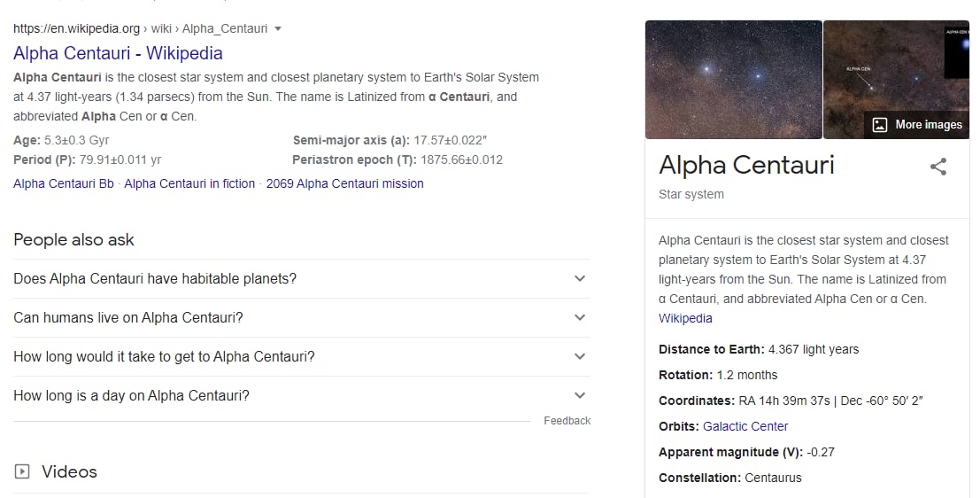This screenshot has width=980, height=498.
Task: Open the dropdown arrow next to Wikipedia URL
Action: tap(278, 28)
